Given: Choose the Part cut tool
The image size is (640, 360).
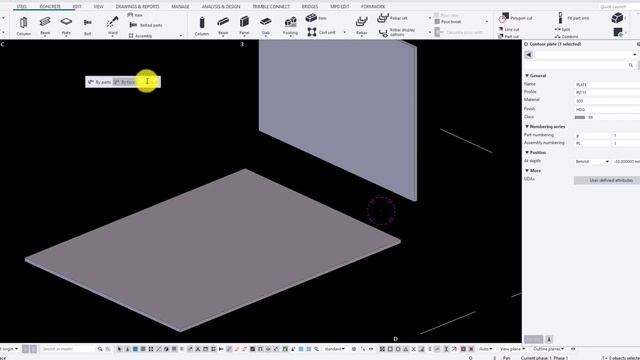Looking at the screenshot, I should point(508,36).
